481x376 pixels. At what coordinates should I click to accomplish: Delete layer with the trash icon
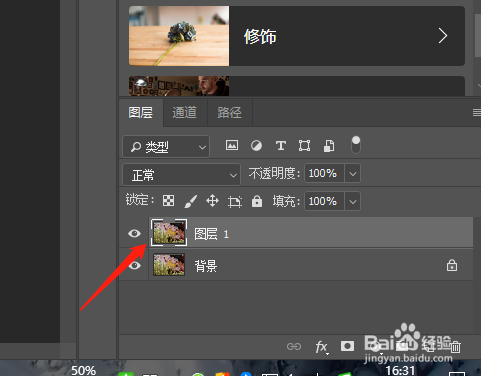455,347
